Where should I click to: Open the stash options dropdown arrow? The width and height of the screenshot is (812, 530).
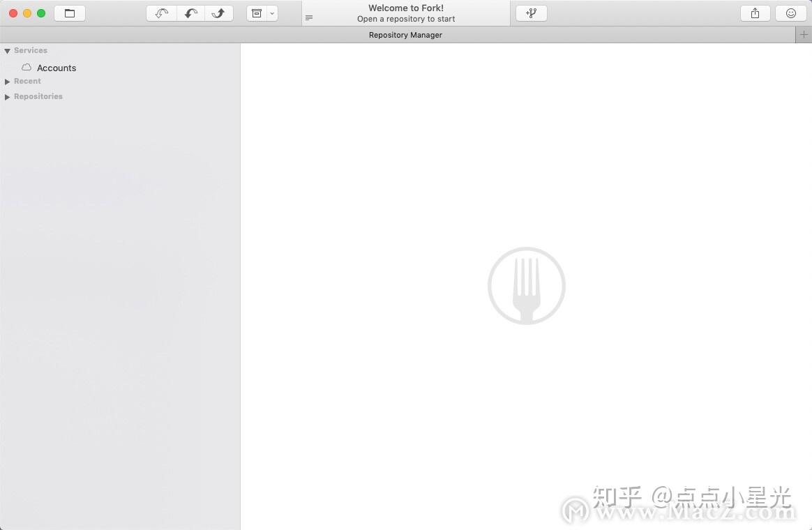(x=272, y=13)
